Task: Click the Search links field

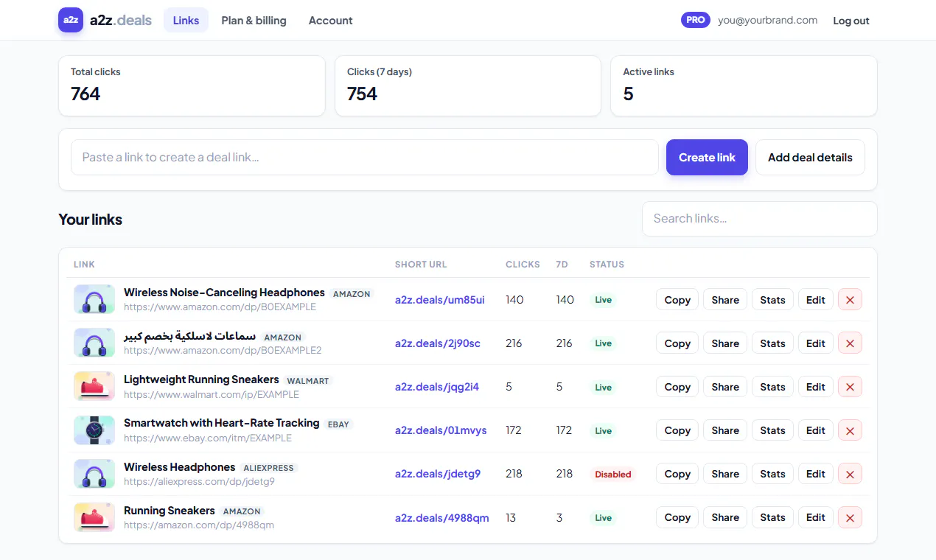Action: click(760, 219)
